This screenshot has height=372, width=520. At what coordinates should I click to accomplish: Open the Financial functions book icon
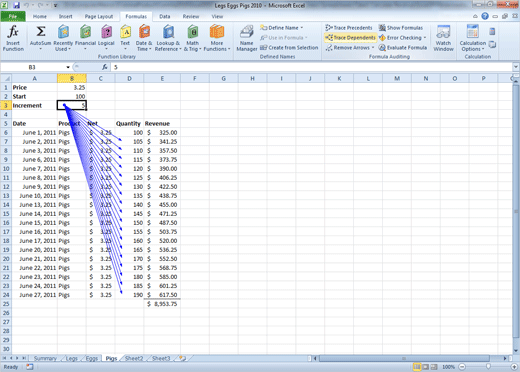click(85, 32)
